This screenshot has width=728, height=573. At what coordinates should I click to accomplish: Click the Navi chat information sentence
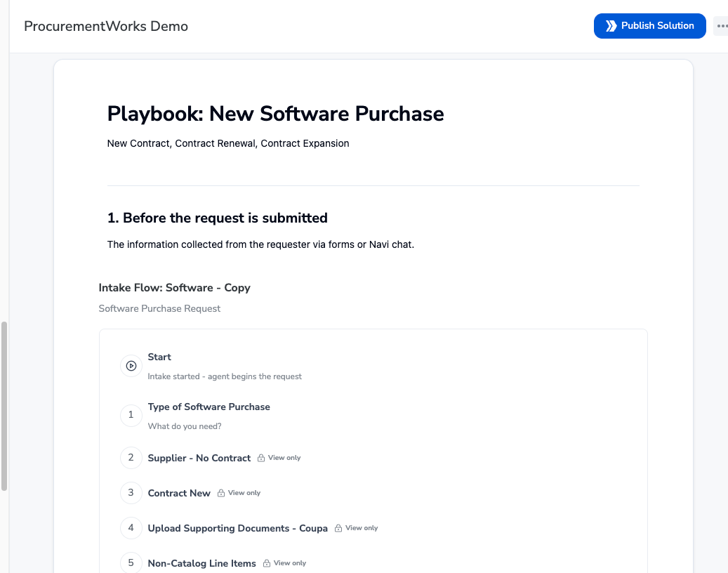[260, 244]
